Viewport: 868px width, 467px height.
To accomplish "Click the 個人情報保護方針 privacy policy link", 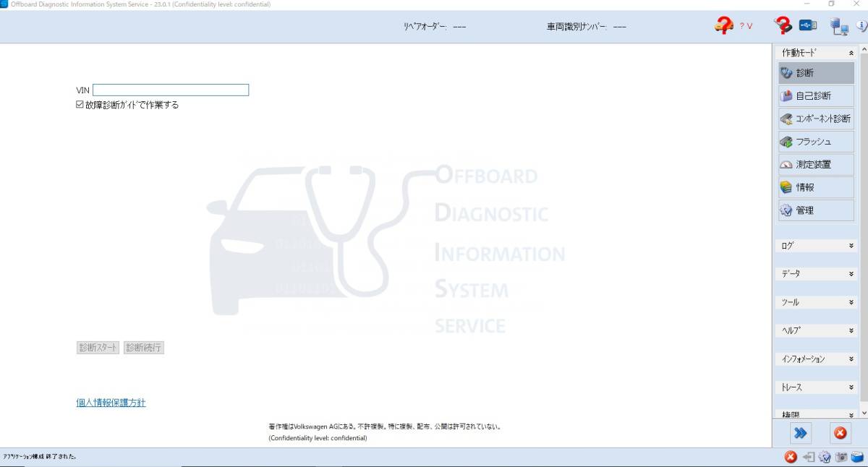I will click(x=109, y=402).
